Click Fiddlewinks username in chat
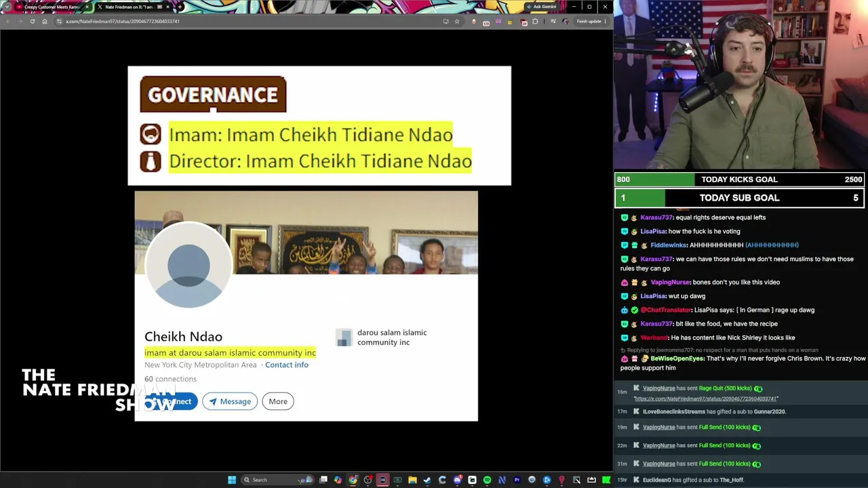The height and width of the screenshot is (488, 868). (x=669, y=245)
